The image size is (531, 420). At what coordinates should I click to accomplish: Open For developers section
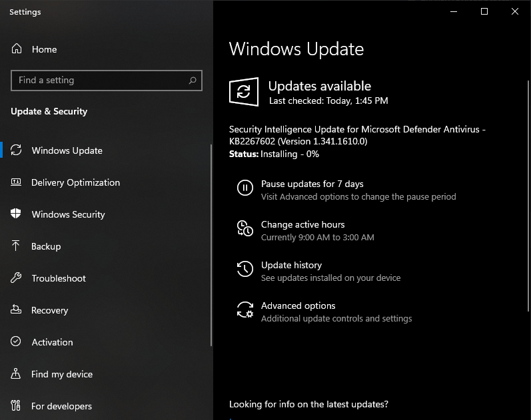[61, 406]
